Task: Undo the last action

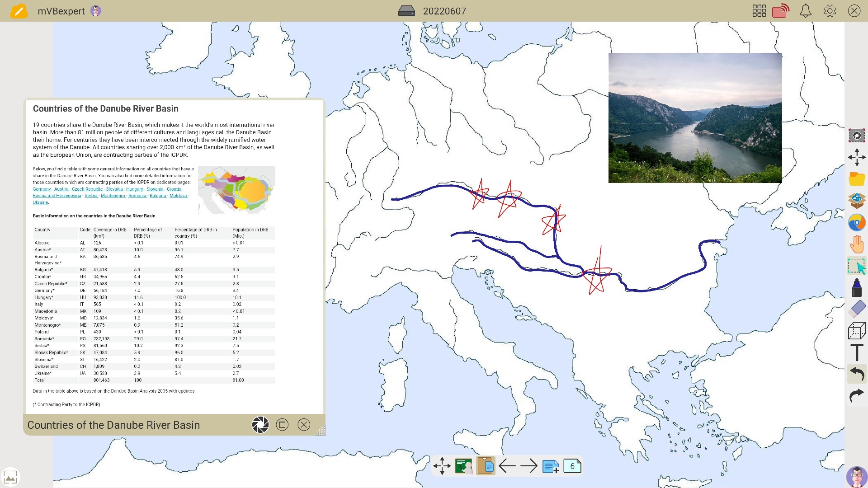Action: tap(857, 374)
